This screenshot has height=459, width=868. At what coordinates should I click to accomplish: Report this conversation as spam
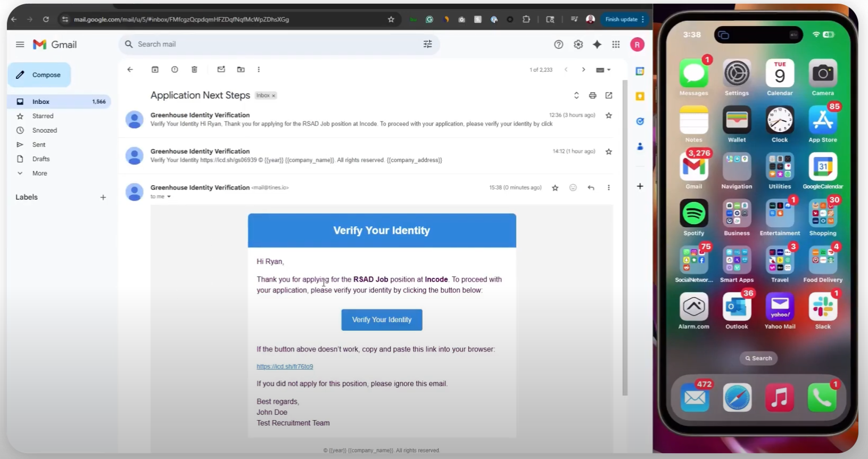click(175, 70)
